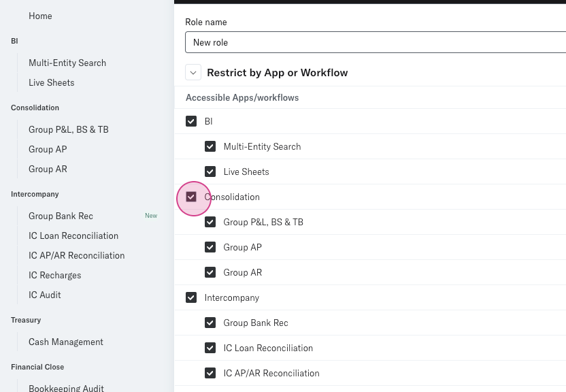Uncheck IC Loan Reconciliation checkbox
Viewport: 566px width, 392px height.
point(210,348)
